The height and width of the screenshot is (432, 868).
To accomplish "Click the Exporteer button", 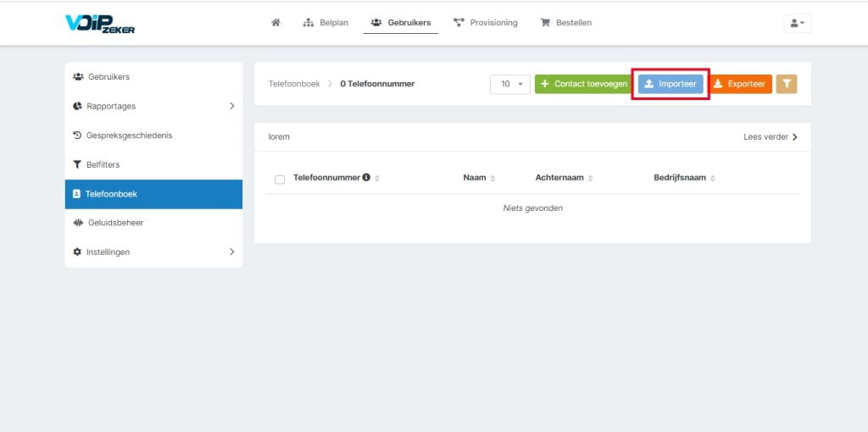I will tap(741, 84).
